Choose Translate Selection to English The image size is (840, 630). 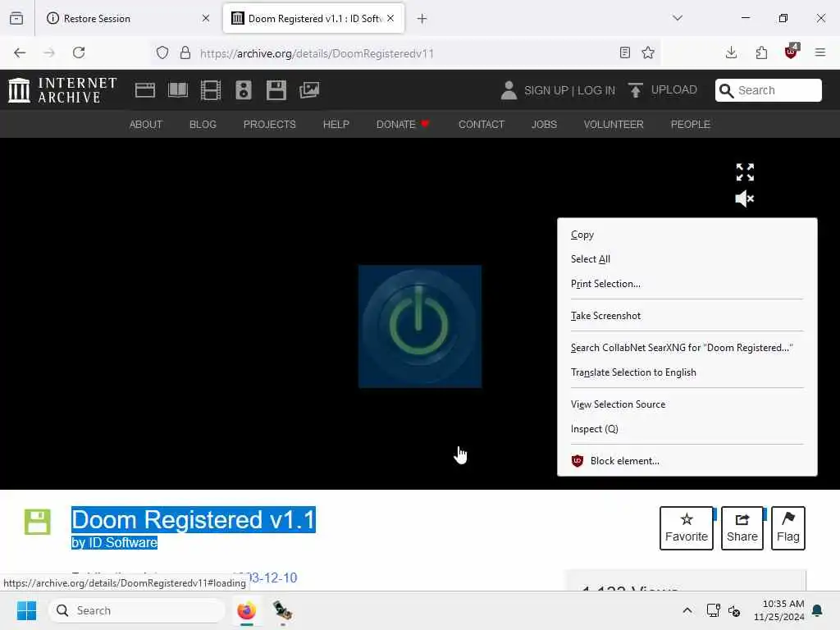687,372
